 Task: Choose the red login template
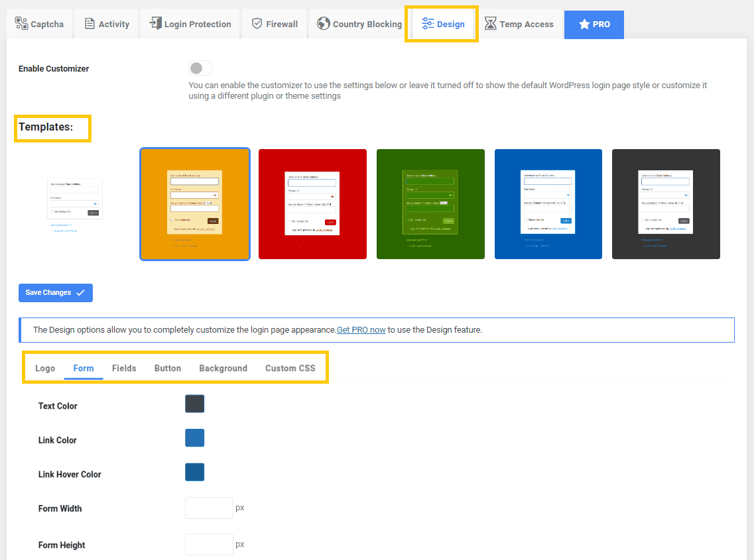click(312, 204)
